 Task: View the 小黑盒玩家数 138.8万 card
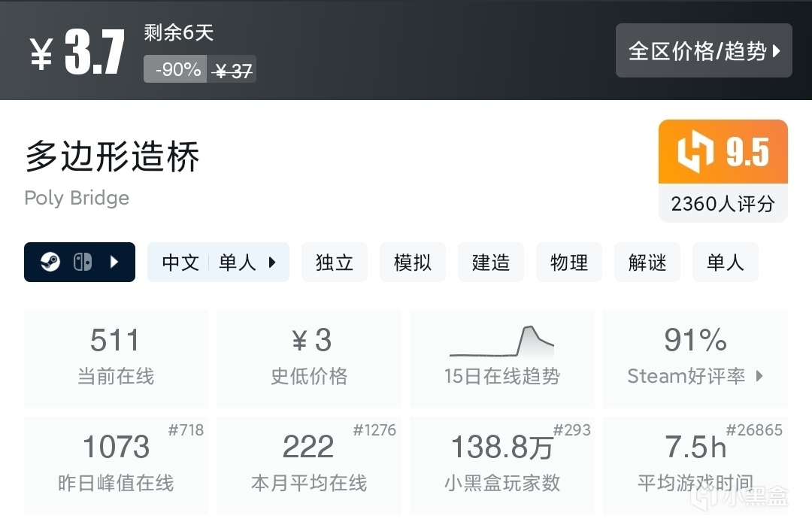(502, 465)
